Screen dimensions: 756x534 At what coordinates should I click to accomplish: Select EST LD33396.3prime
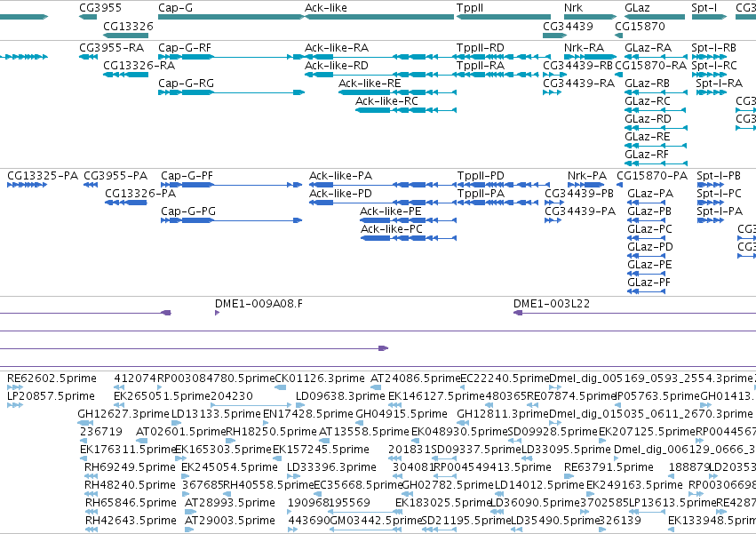coord(331,467)
